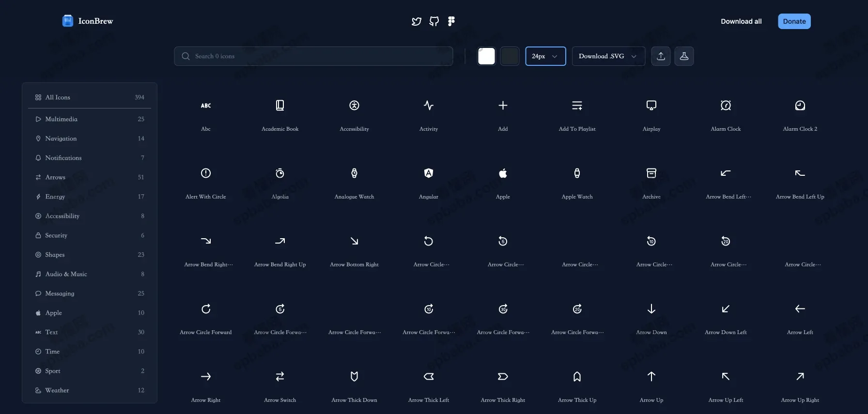Viewport: 868px width, 414px height.
Task: Filter by the Accessibility category in the sidebar
Action: [90, 216]
